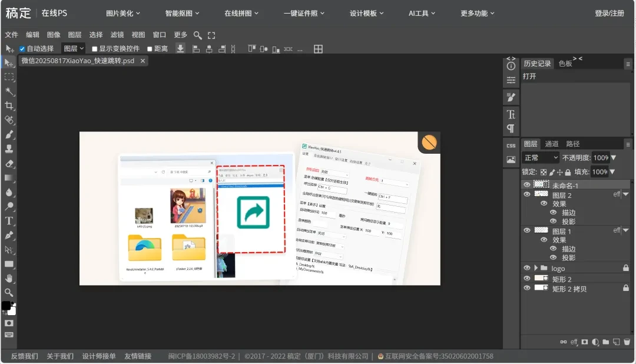
Task: Select the Zoom tool
Action: pyautogui.click(x=9, y=292)
